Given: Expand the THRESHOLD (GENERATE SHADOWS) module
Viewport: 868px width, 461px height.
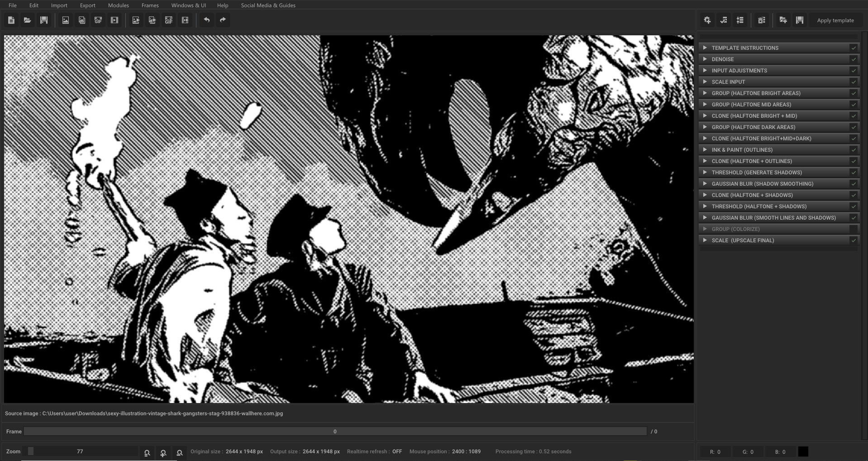Looking at the screenshot, I should pyautogui.click(x=706, y=172).
